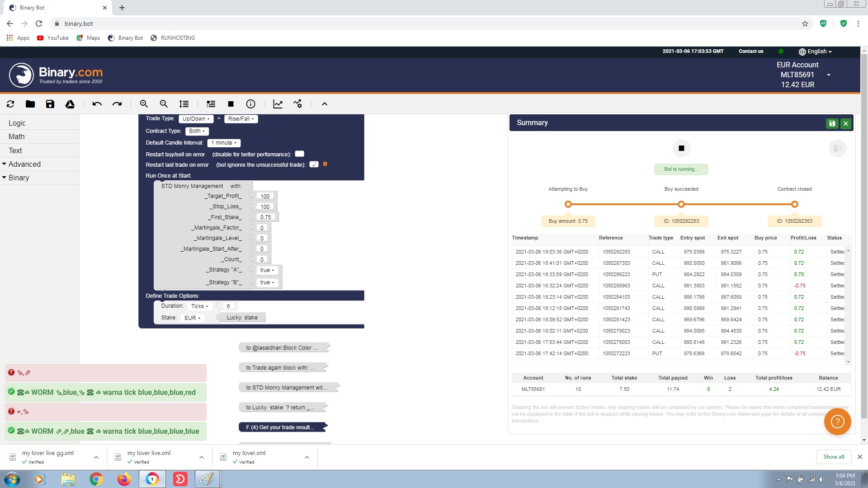Click the Contact us link

750,51
